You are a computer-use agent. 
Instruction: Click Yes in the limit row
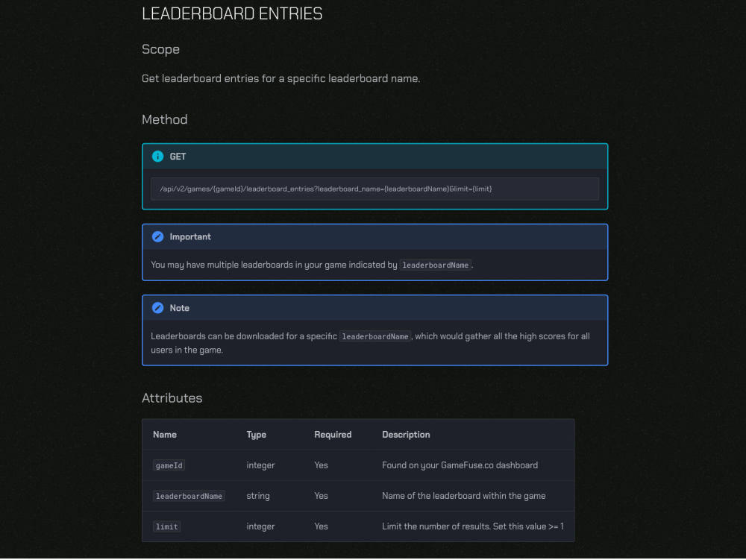click(x=321, y=526)
